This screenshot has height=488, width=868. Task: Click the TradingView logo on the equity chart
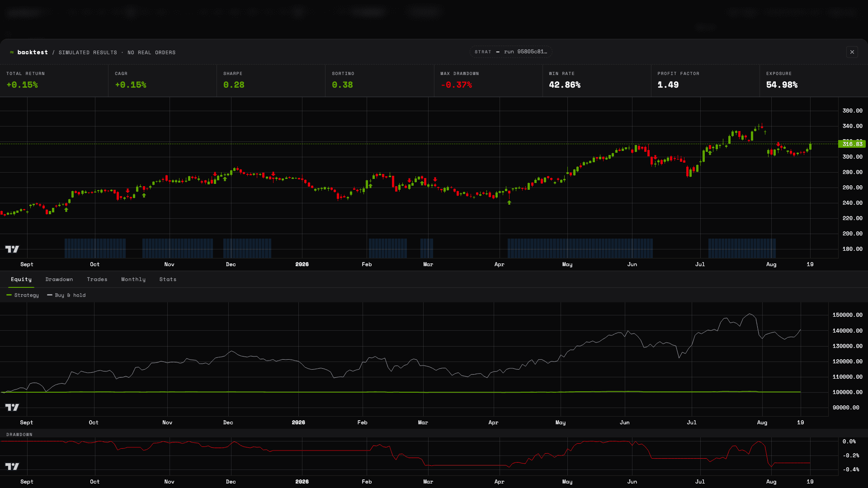tap(12, 407)
